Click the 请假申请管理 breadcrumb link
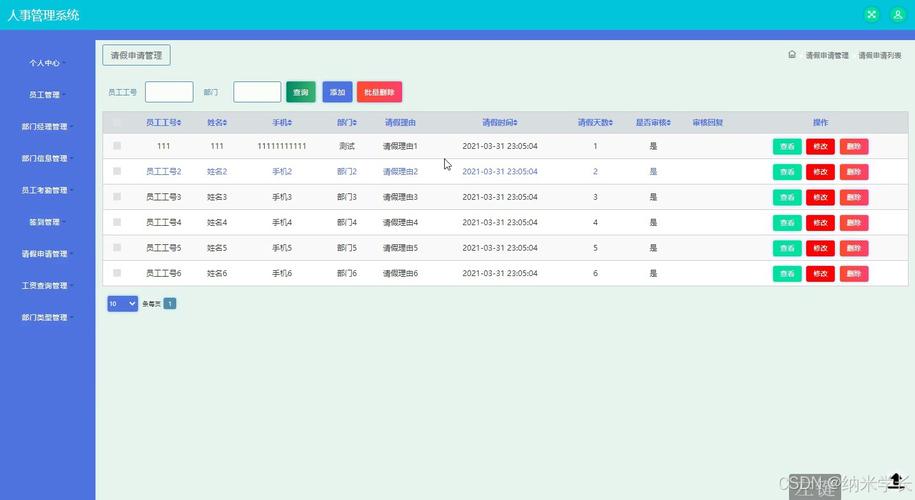This screenshot has width=915, height=500. [x=827, y=55]
